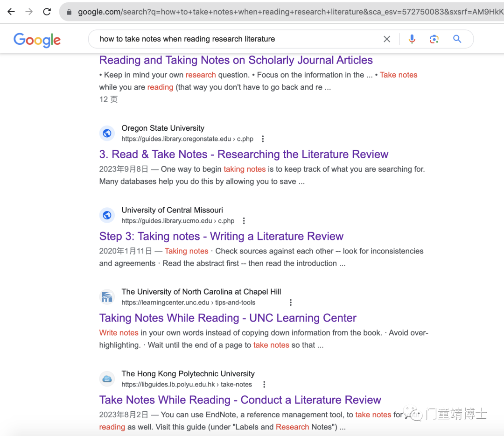Click the guides.library.oregonstate.edu URL

pos(187,139)
